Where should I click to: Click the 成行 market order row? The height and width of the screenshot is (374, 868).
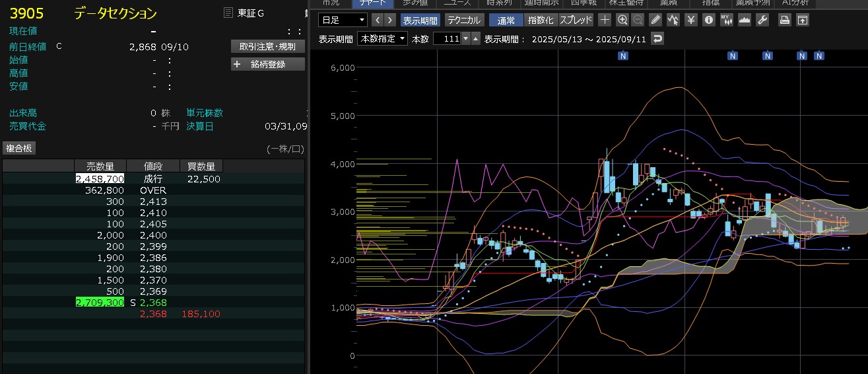153,178
